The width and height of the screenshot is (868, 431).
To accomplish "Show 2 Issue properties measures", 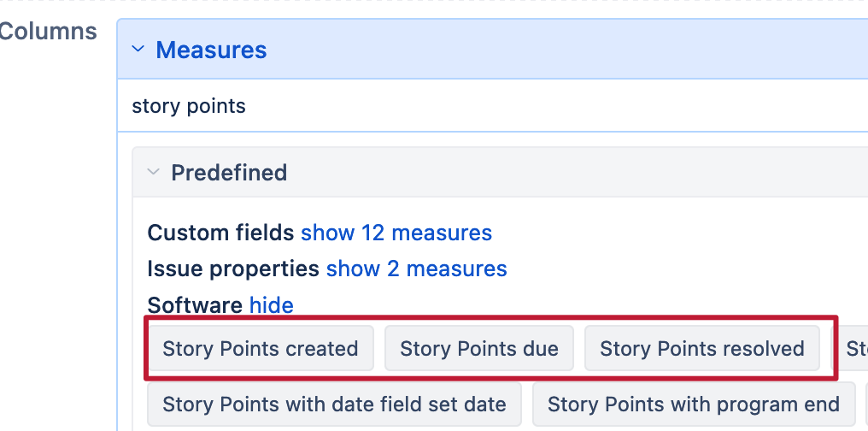I will (x=416, y=269).
